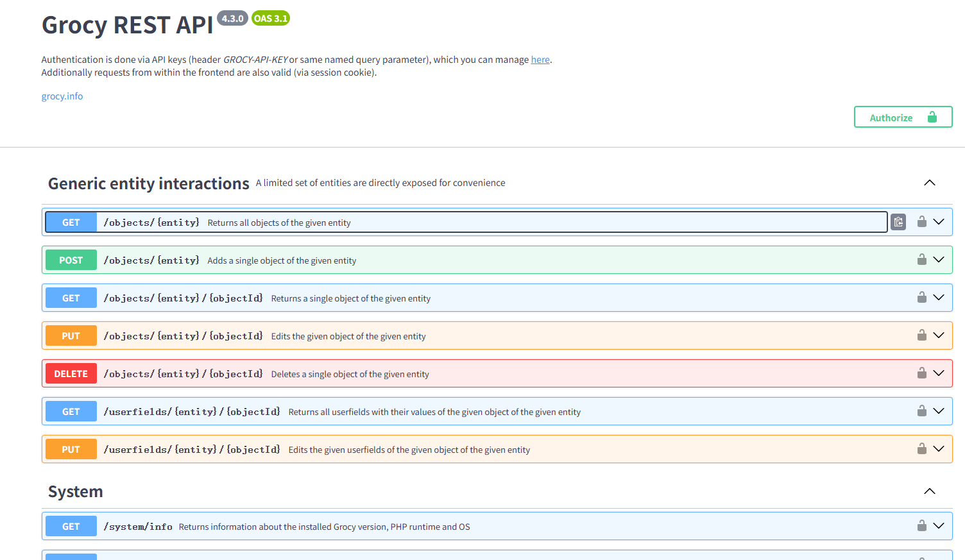Screen dimensions: 965x560
Task: Click the 4.3.0 version badge
Action: pos(232,18)
